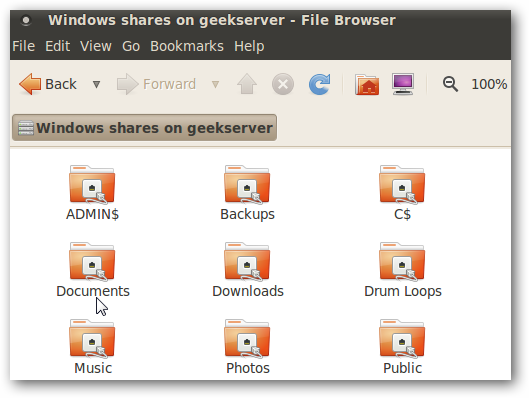Screen dimensions: 529x398
Task: Click the Up parent folder arrow icon
Action: pos(247,84)
